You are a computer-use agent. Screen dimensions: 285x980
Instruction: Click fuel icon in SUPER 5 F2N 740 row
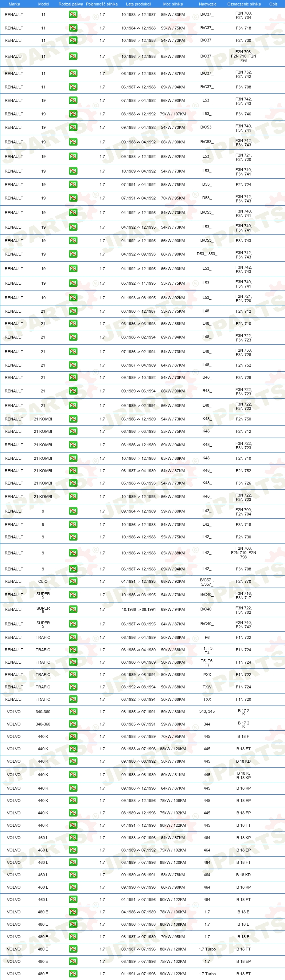pyautogui.click(x=73, y=624)
